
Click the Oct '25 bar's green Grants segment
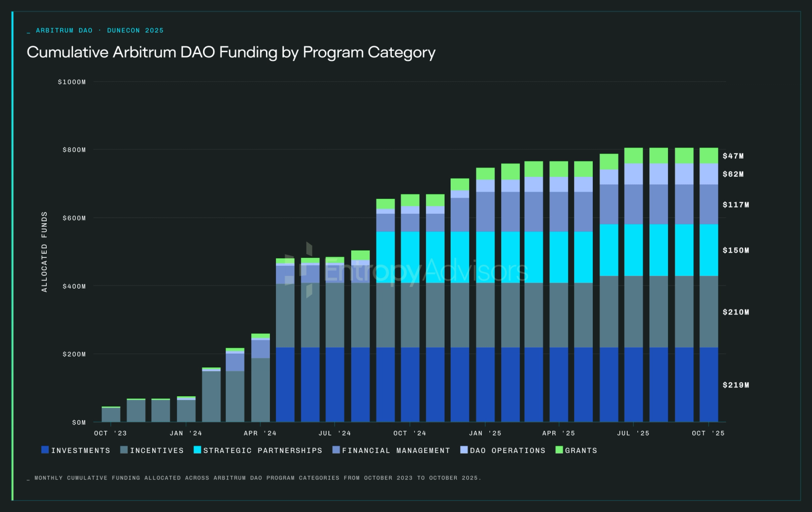pyautogui.click(x=708, y=156)
